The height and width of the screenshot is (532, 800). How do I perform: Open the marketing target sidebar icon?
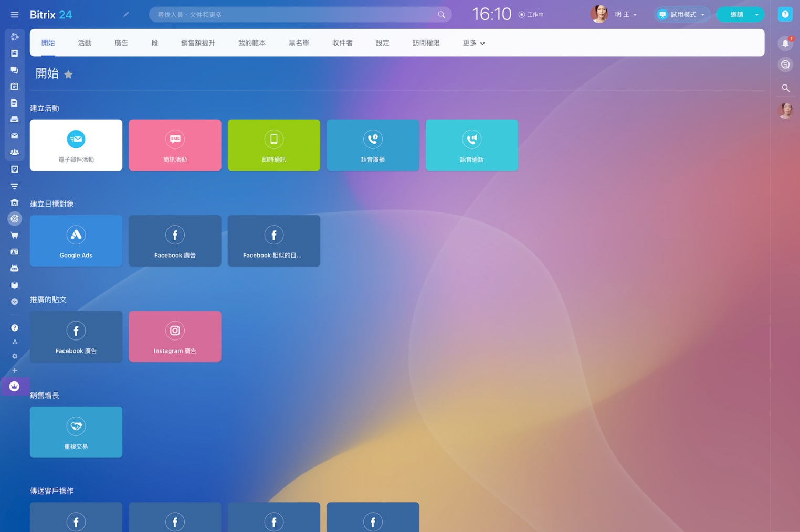coord(15,219)
